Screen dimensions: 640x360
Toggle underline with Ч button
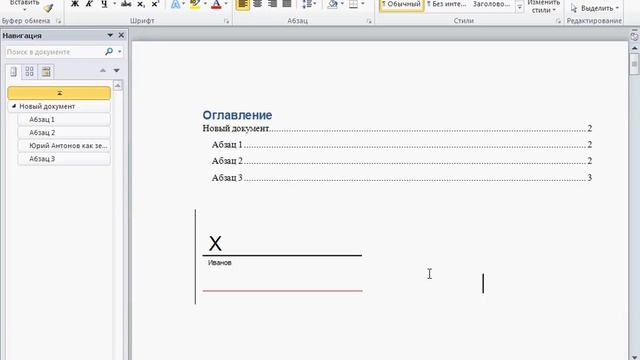(x=104, y=4)
